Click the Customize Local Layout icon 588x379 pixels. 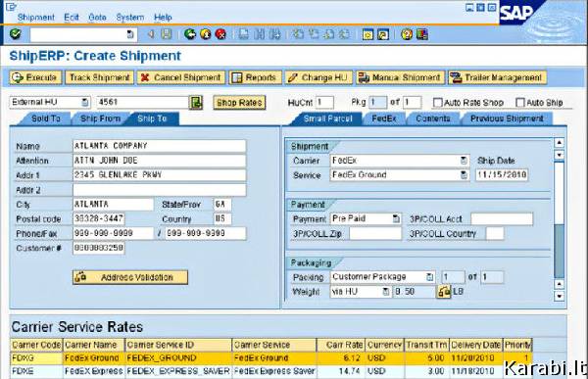tap(421, 34)
